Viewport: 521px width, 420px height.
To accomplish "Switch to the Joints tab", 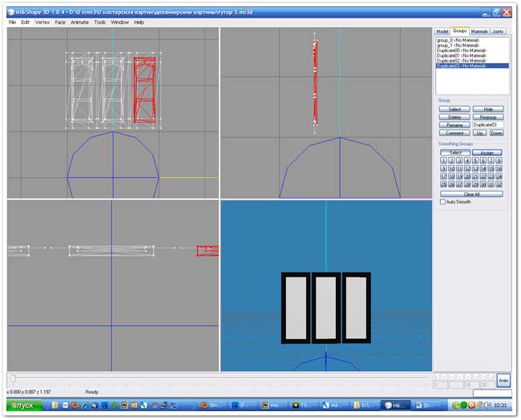I will tap(498, 31).
